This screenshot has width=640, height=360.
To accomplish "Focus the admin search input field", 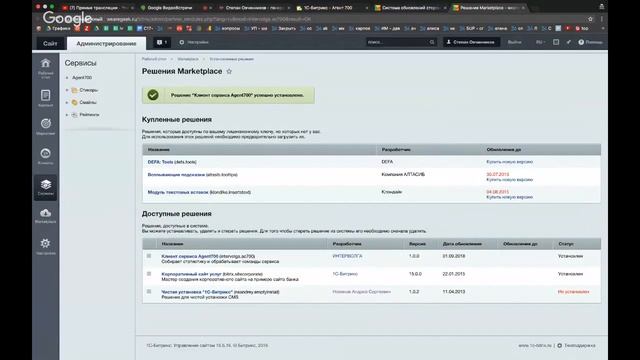I will click(397, 42).
